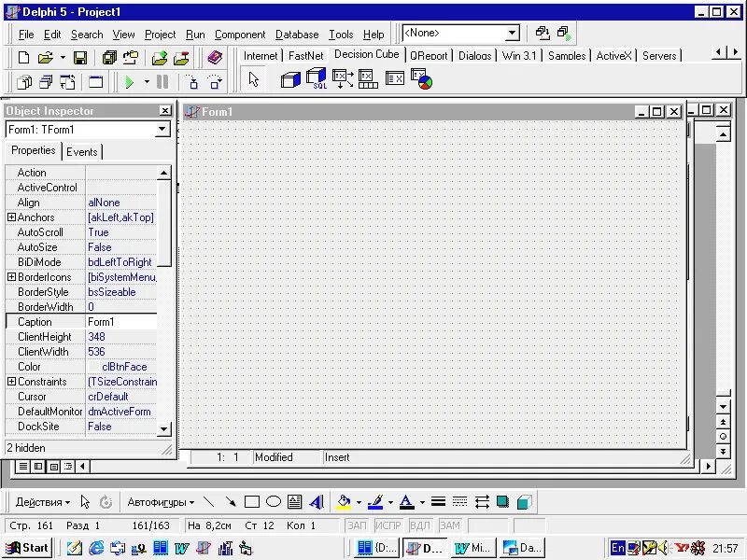
Task: Select the DecisionQuery SQL component
Action: pyautogui.click(x=317, y=78)
